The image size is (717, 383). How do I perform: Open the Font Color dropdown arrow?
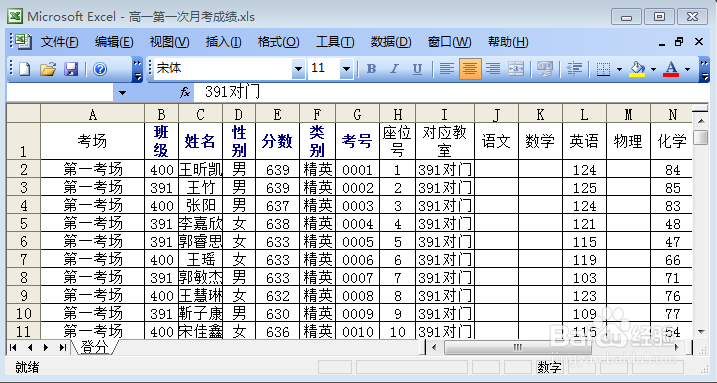coord(687,69)
